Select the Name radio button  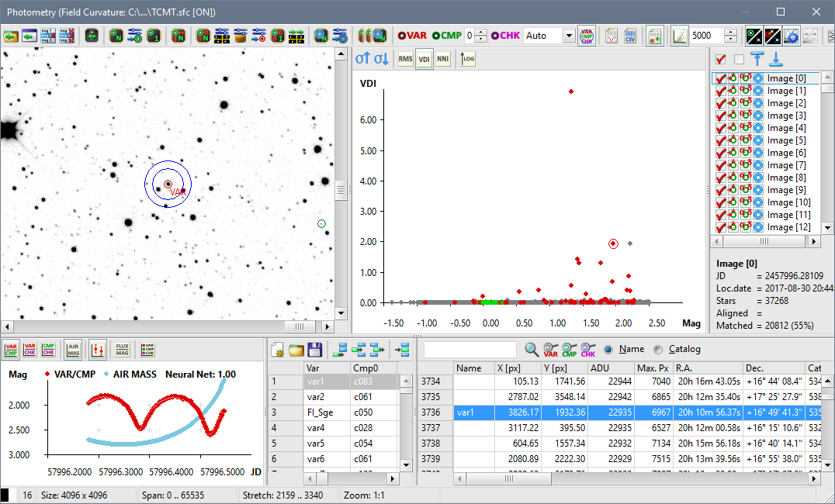(x=608, y=350)
